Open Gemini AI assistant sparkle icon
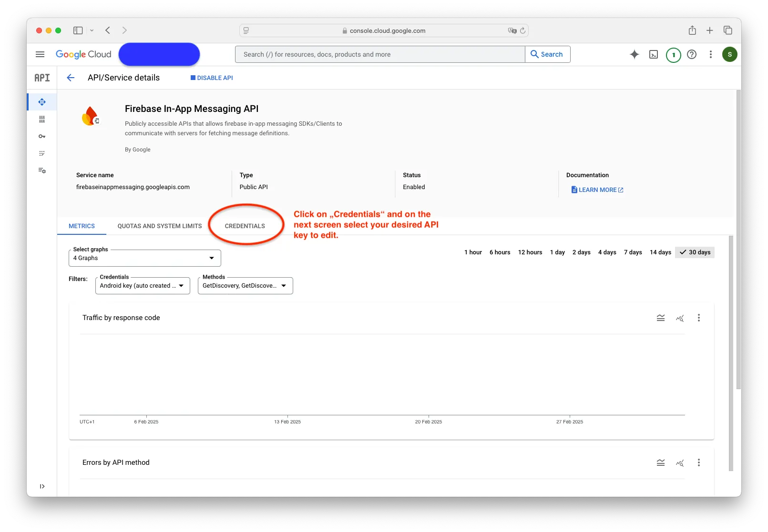The image size is (768, 532). [634, 54]
